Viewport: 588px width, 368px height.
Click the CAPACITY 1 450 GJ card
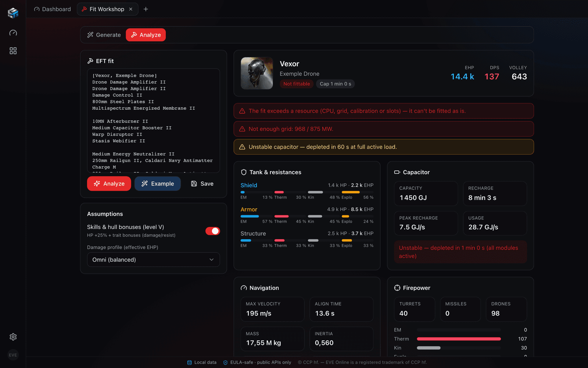point(426,194)
